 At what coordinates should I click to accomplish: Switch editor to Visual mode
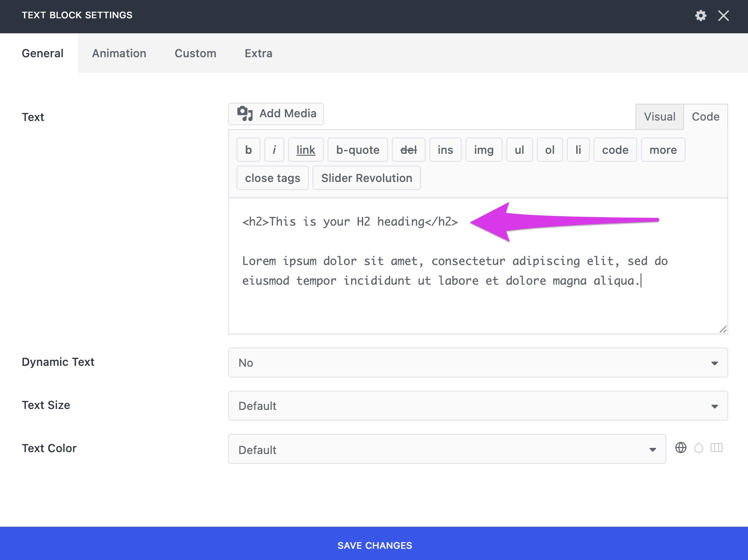pos(660,117)
